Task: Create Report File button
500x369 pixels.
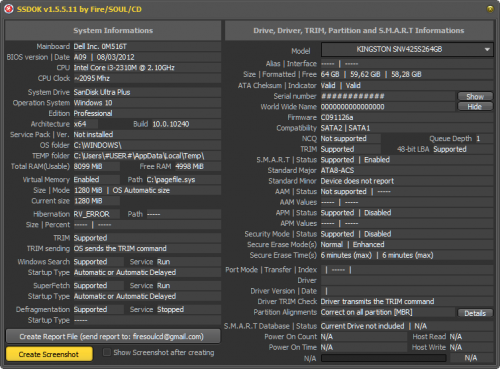Action: pos(113,336)
